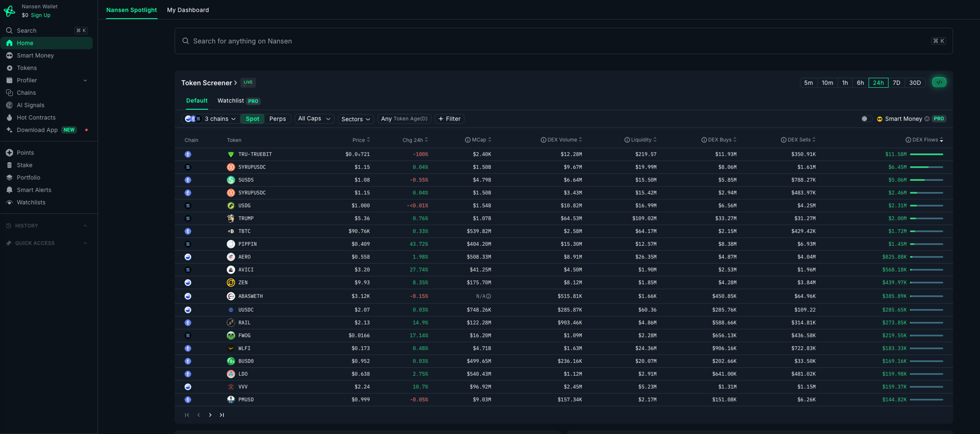Open AI Signals icon in sidebar

9,105
